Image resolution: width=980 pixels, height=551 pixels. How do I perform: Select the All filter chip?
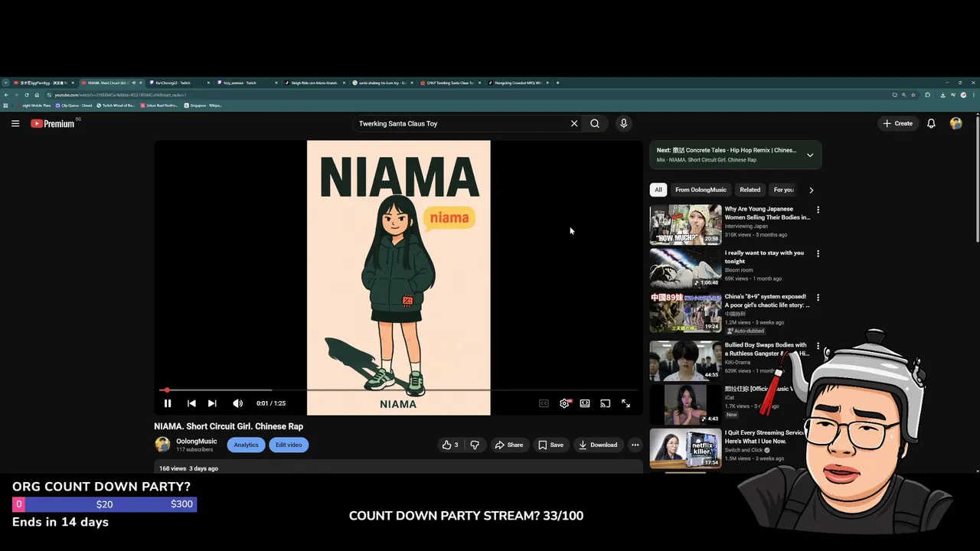click(658, 190)
